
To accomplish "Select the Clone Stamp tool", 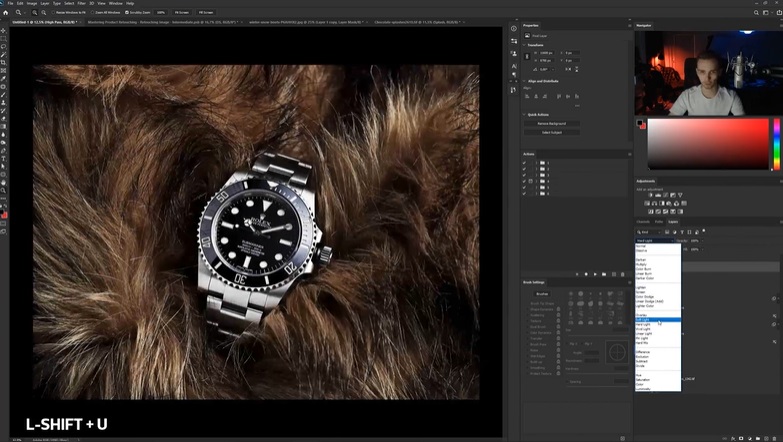I will point(3,102).
